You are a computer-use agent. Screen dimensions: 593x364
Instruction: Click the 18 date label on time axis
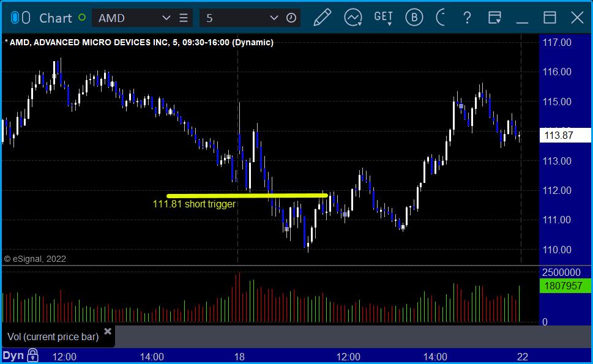[239, 357]
